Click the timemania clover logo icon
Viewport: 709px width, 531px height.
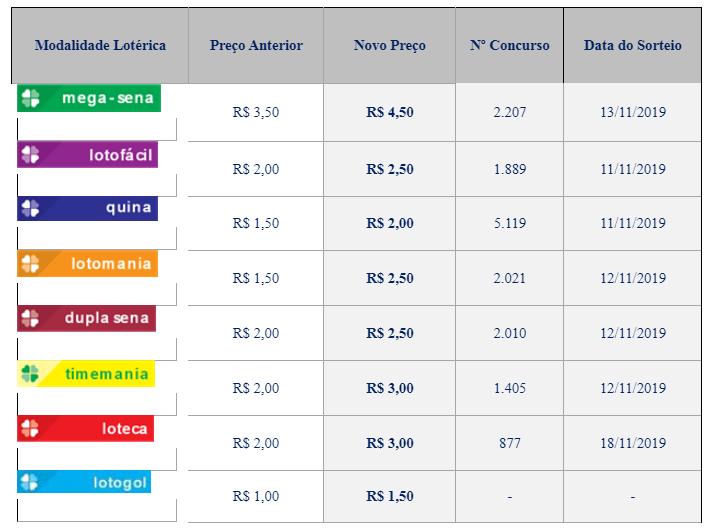tap(30, 374)
